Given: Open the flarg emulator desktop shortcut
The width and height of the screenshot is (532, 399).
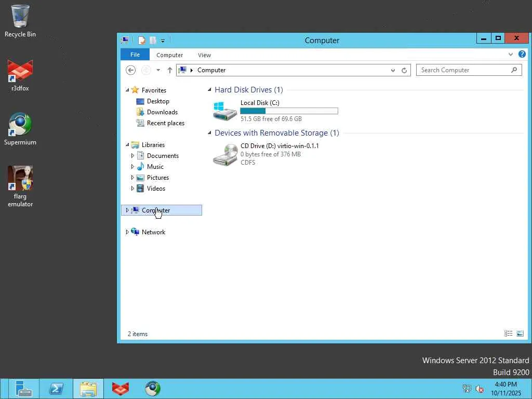Looking at the screenshot, I should (x=20, y=186).
